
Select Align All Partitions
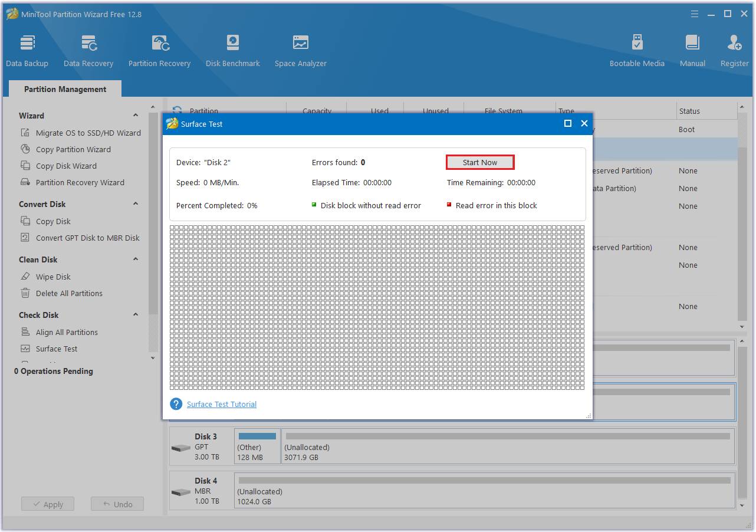pos(67,332)
